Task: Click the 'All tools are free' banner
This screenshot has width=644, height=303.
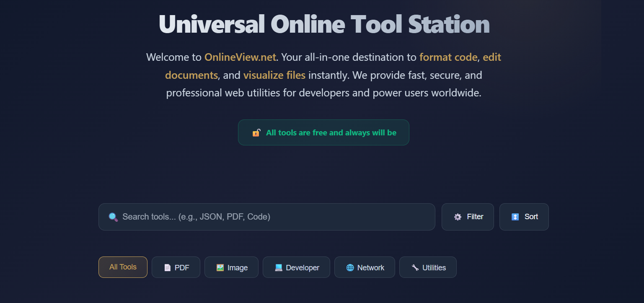Action: tap(331, 133)
